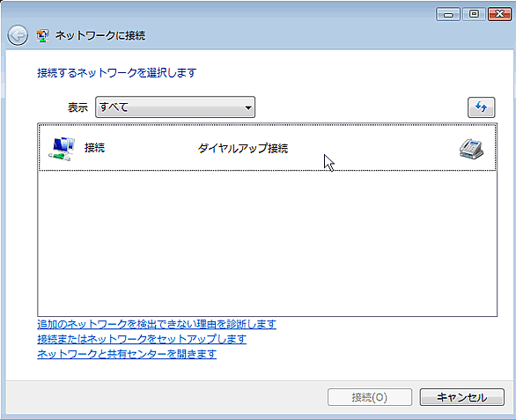Open the 表示 すべて dropdown
This screenshot has height=420, width=516.
[175, 107]
